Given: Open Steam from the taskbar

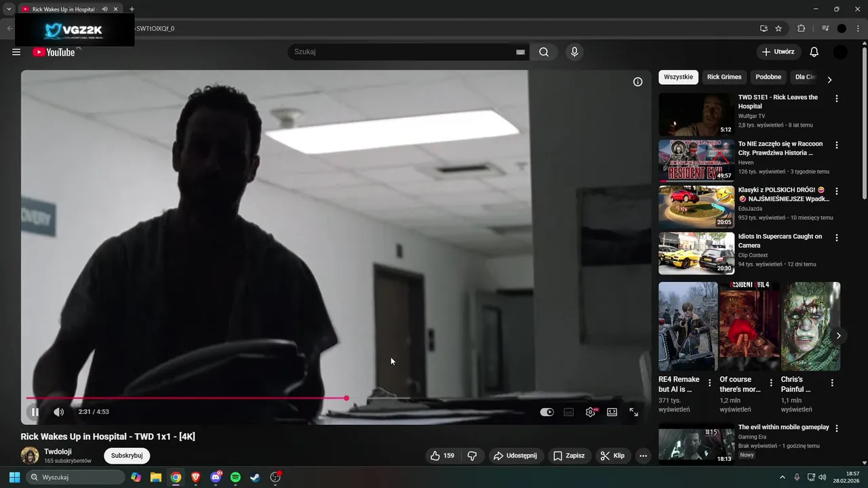Looking at the screenshot, I should (x=255, y=477).
